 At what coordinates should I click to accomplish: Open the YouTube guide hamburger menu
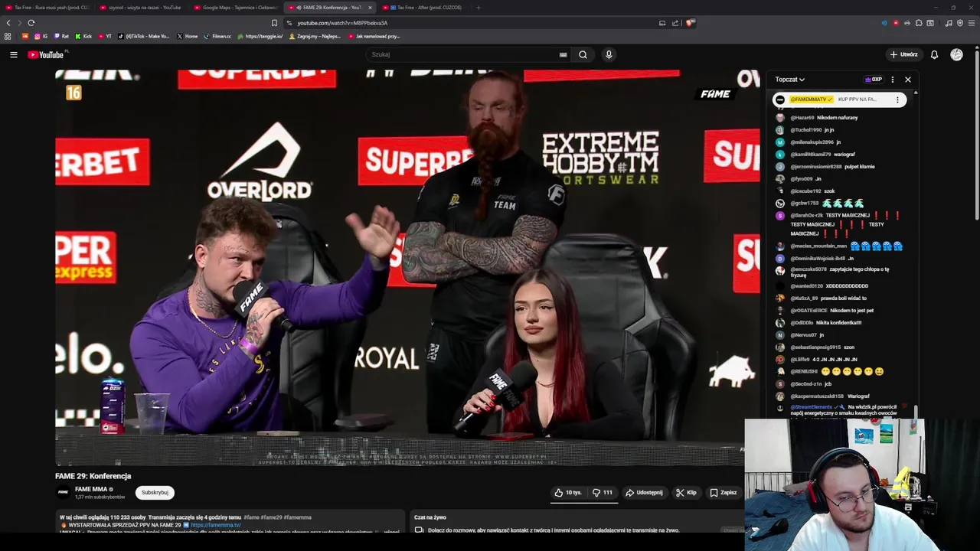13,54
